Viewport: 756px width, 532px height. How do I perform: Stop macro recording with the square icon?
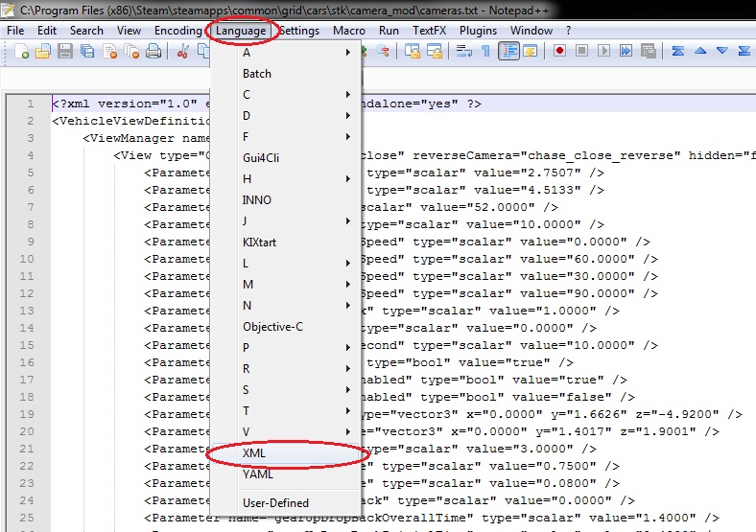(582, 51)
